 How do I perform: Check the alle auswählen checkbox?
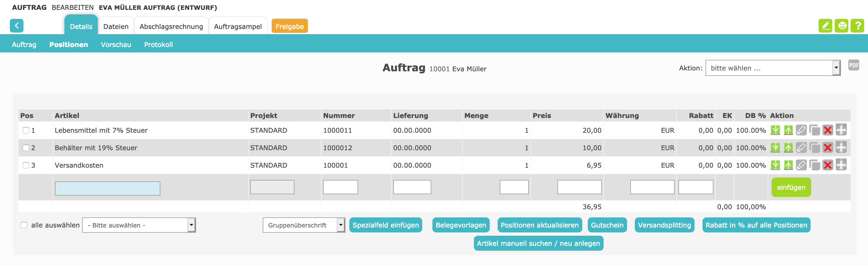point(23,225)
